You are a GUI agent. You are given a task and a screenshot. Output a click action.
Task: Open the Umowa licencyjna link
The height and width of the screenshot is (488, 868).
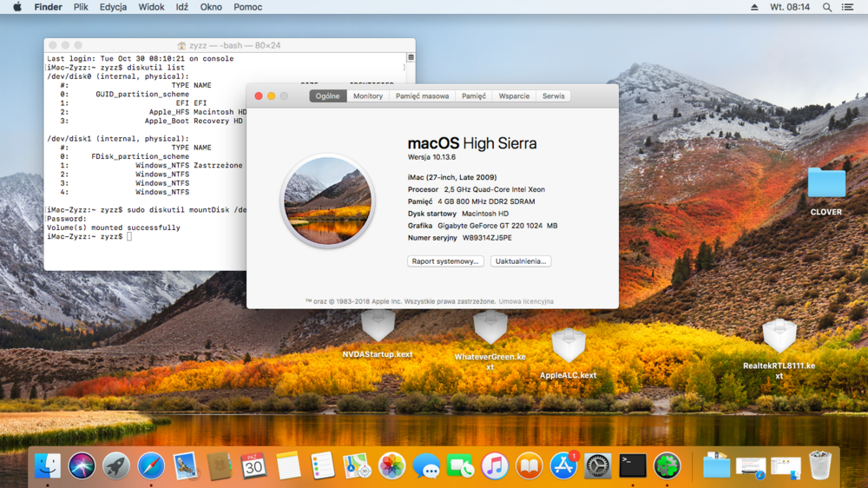[526, 302]
